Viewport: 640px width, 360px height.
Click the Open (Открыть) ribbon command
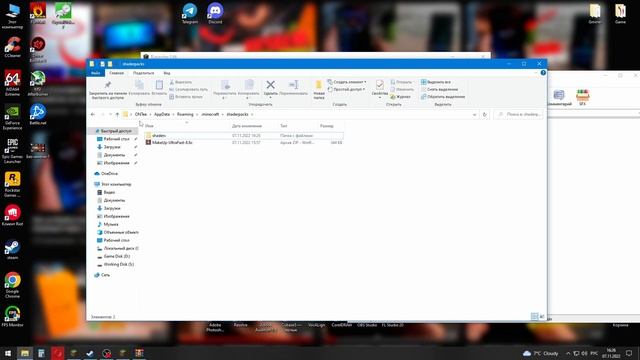click(401, 82)
